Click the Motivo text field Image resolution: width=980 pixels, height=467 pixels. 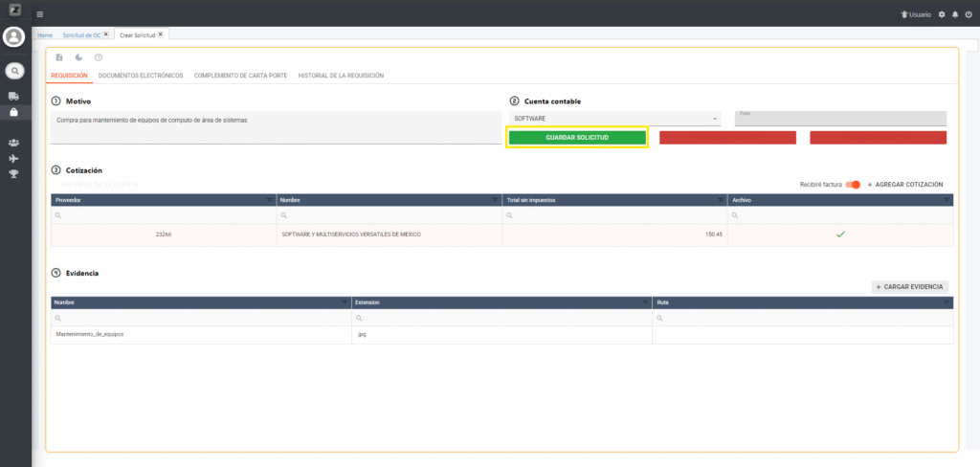[x=277, y=127]
